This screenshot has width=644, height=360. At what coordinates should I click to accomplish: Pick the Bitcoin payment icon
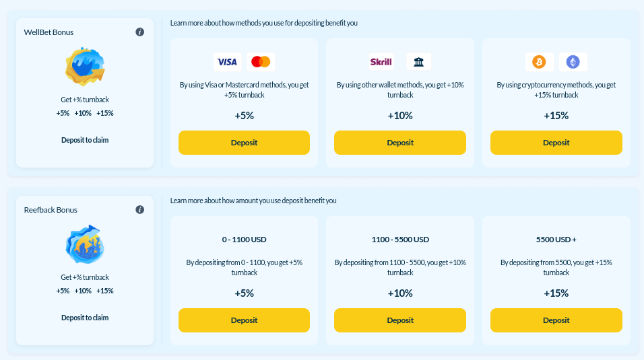539,62
